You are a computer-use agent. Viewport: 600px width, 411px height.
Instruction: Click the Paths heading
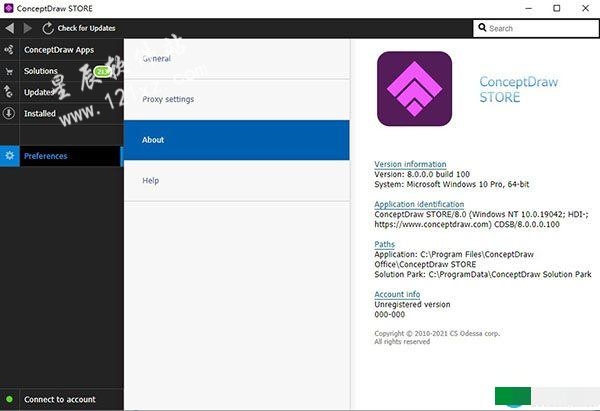click(385, 244)
